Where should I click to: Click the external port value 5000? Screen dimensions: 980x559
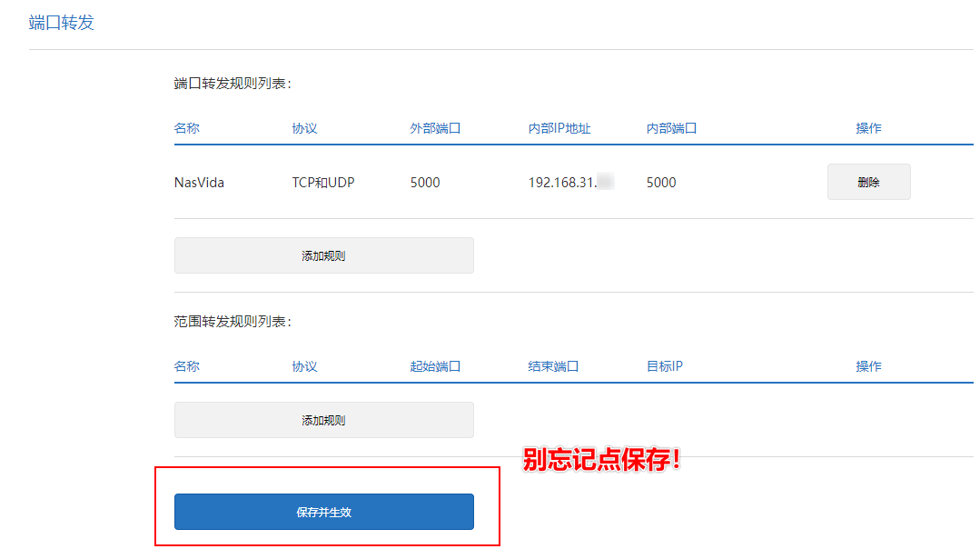pos(425,183)
